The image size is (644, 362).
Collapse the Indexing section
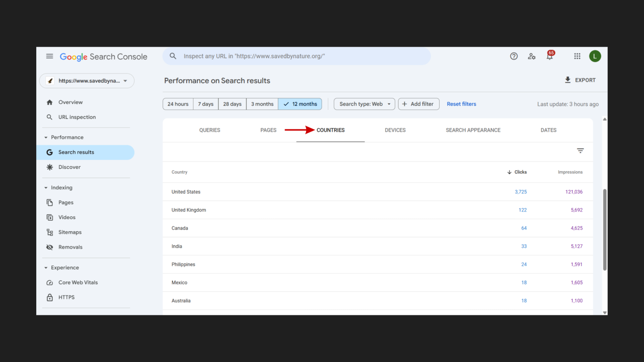pos(46,187)
